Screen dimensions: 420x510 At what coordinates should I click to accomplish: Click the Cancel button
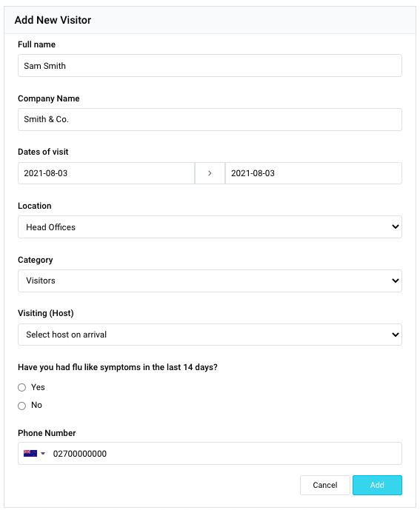coord(325,485)
